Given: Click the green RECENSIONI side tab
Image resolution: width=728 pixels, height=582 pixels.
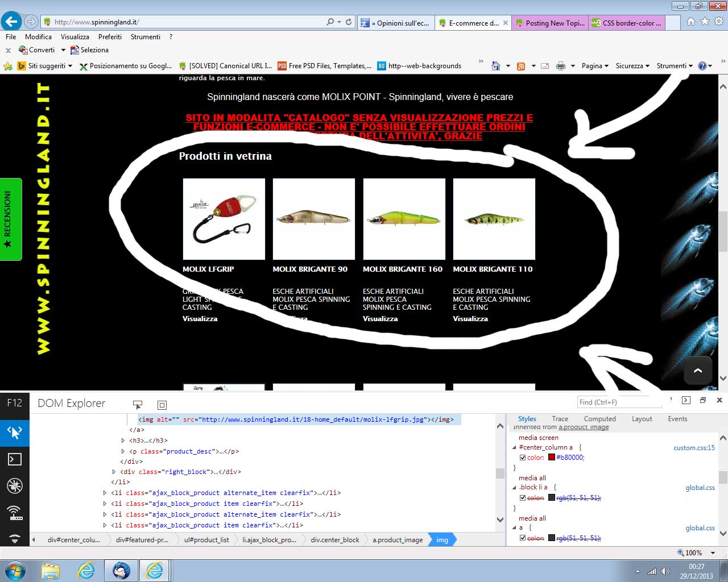Looking at the screenshot, I should [11, 219].
